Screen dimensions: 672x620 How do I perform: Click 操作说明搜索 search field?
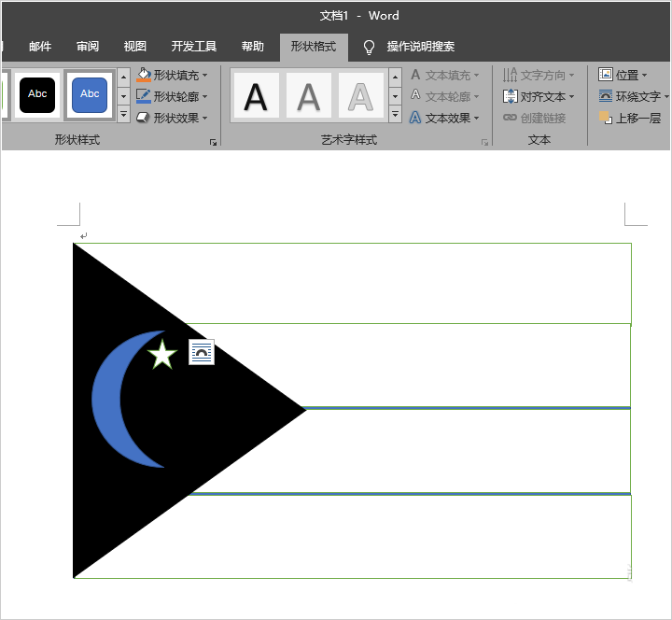coord(420,47)
